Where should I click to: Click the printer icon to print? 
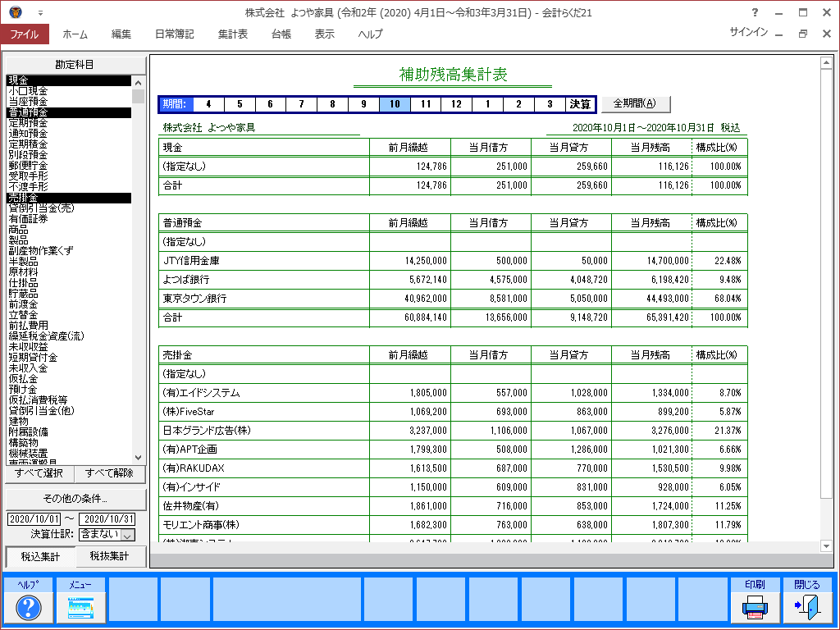tap(755, 608)
